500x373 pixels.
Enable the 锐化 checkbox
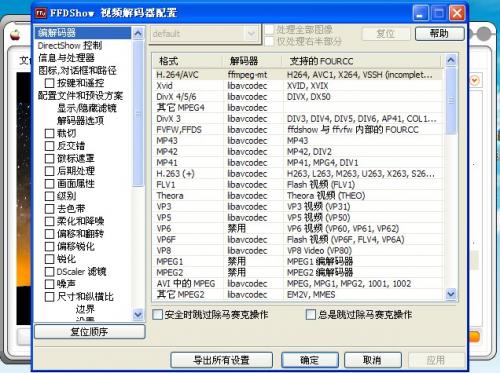[x=49, y=259]
